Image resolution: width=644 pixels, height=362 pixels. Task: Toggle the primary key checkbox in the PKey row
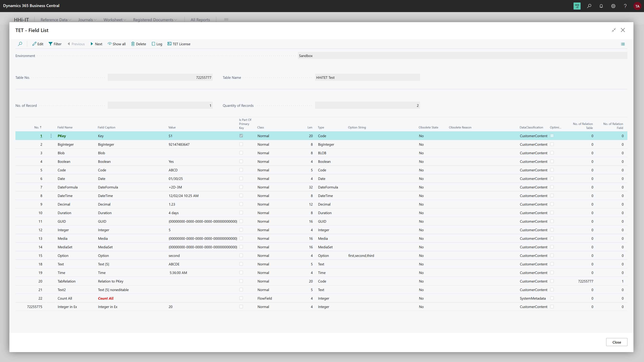(x=241, y=136)
